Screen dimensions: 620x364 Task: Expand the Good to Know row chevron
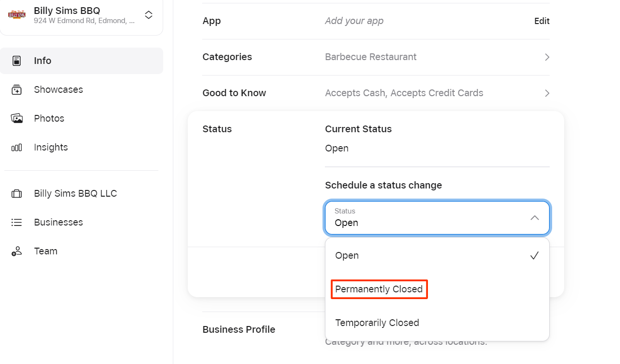click(547, 93)
